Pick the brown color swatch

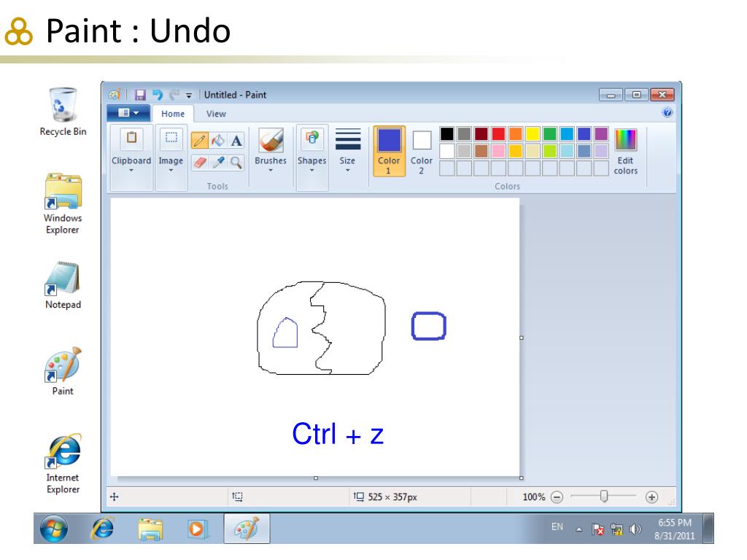(481, 151)
